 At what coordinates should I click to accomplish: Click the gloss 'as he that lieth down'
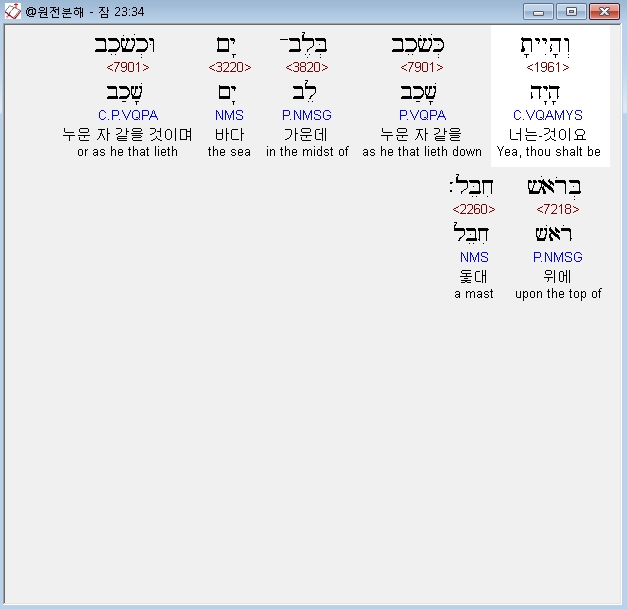click(422, 152)
